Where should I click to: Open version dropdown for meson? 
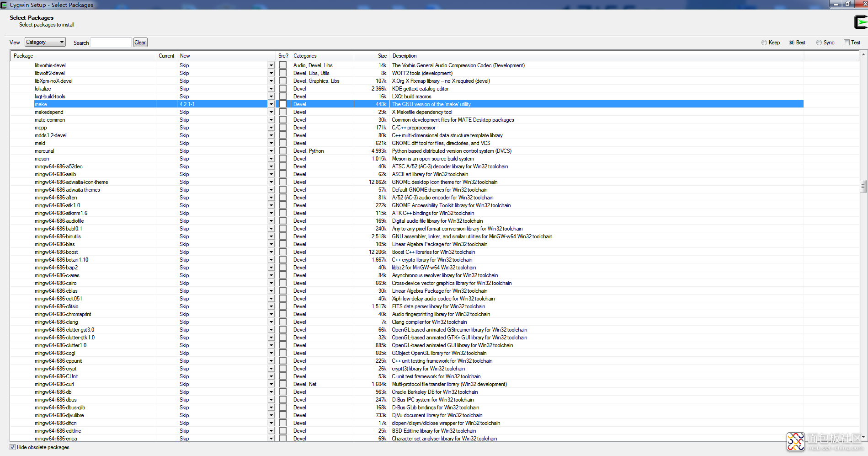point(271,159)
